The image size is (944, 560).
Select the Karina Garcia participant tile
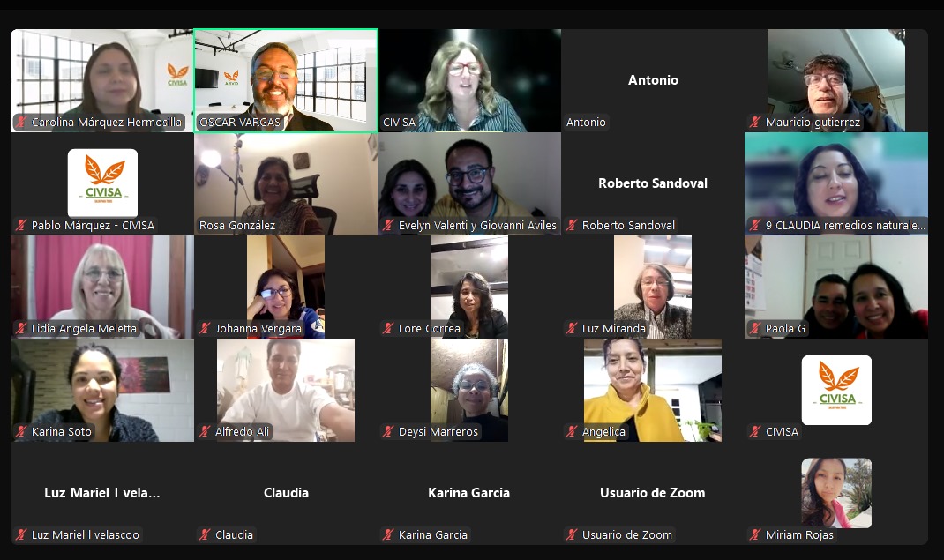pyautogui.click(x=469, y=493)
